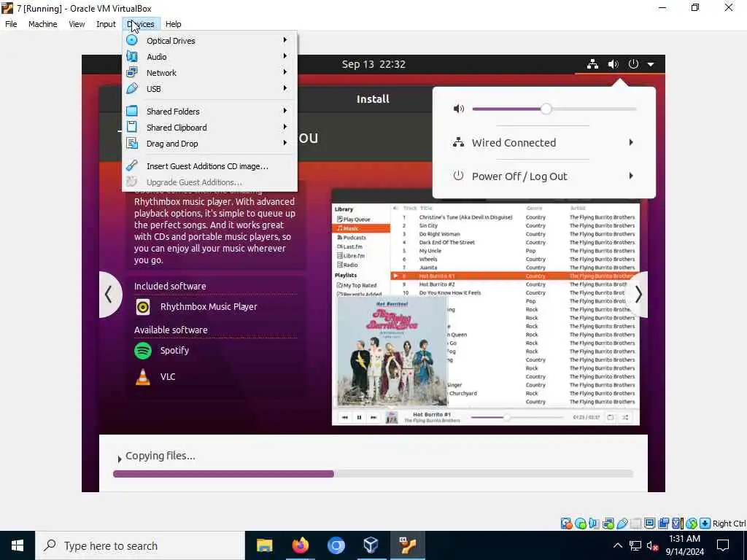Open the Windows Start menu
The image size is (747, 560).
coord(18,545)
